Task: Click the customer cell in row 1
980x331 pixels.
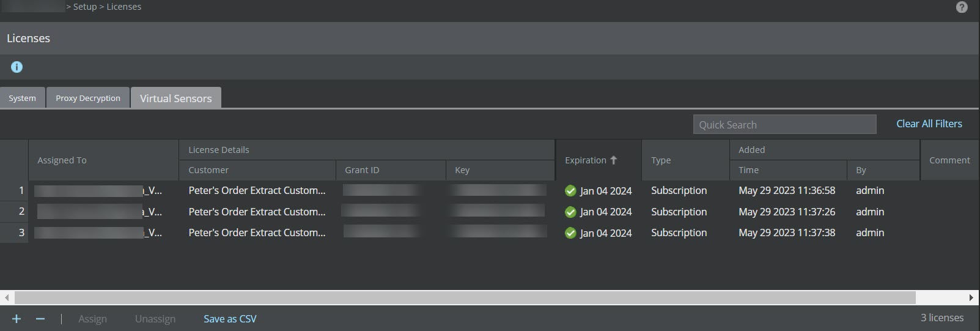Action: 257,191
